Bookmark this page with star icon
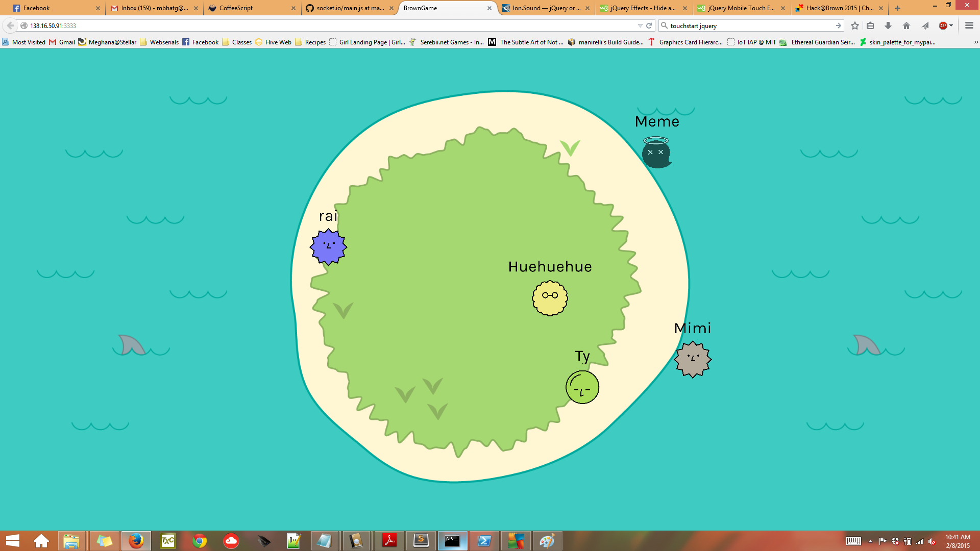This screenshot has width=980, height=551. coord(855,26)
